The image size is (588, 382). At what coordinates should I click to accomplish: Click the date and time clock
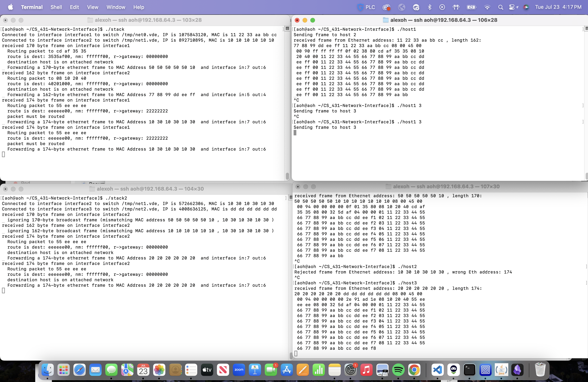click(558, 7)
